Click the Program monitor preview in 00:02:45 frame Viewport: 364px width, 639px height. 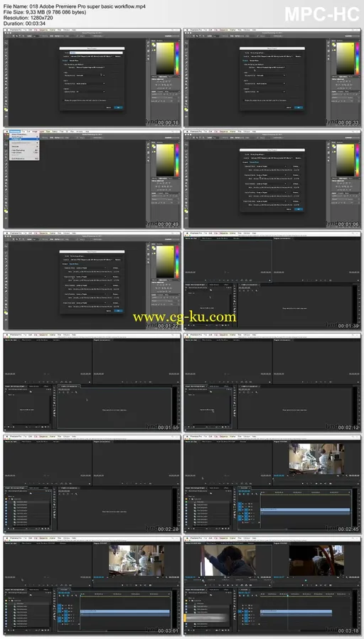point(316,459)
